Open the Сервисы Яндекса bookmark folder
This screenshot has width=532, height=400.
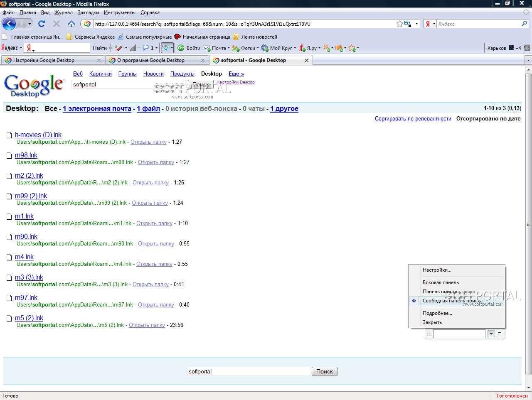click(x=91, y=37)
